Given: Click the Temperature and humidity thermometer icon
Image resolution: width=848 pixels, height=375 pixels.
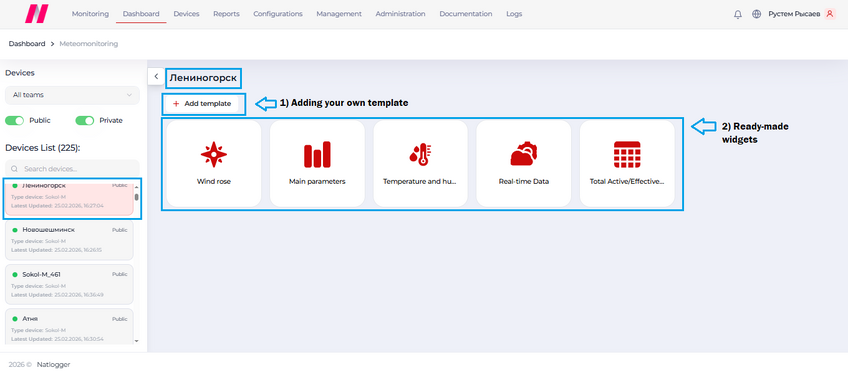Looking at the screenshot, I should [420, 154].
